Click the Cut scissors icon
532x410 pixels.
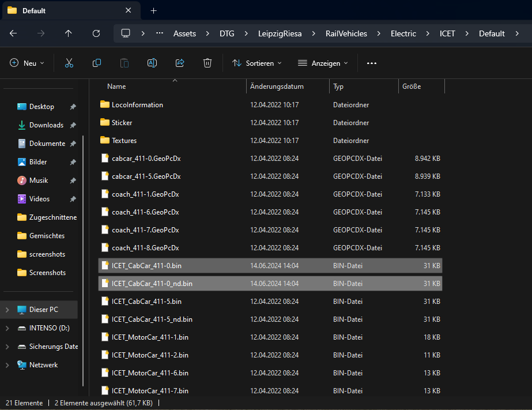click(x=69, y=63)
